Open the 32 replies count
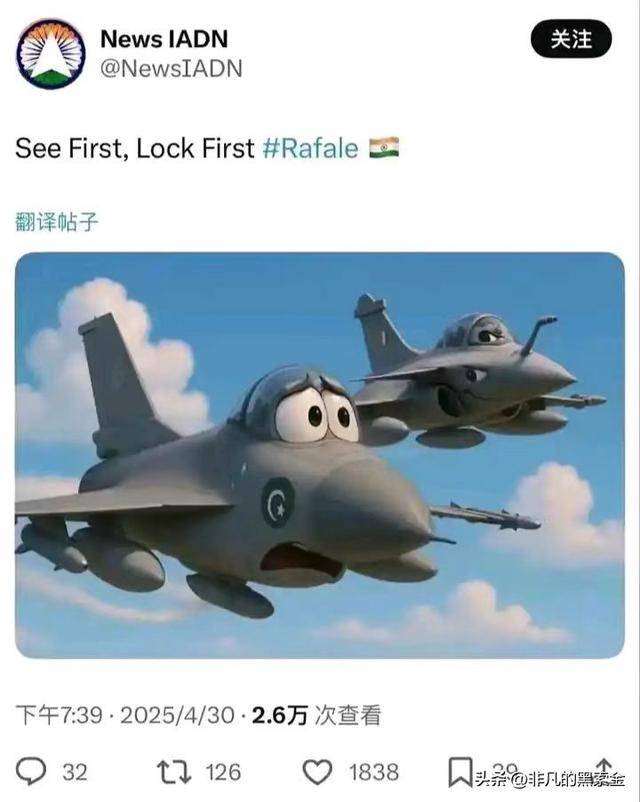This screenshot has width=640, height=802. pyautogui.click(x=75, y=772)
